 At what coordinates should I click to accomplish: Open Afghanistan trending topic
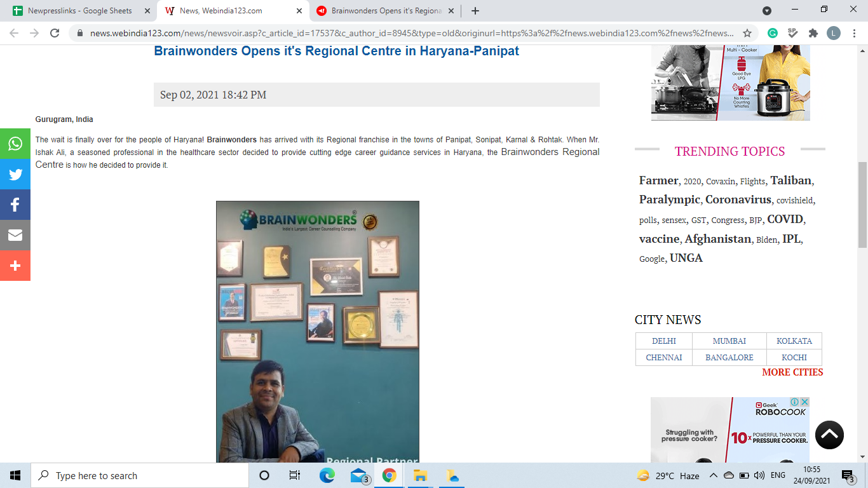pos(718,239)
